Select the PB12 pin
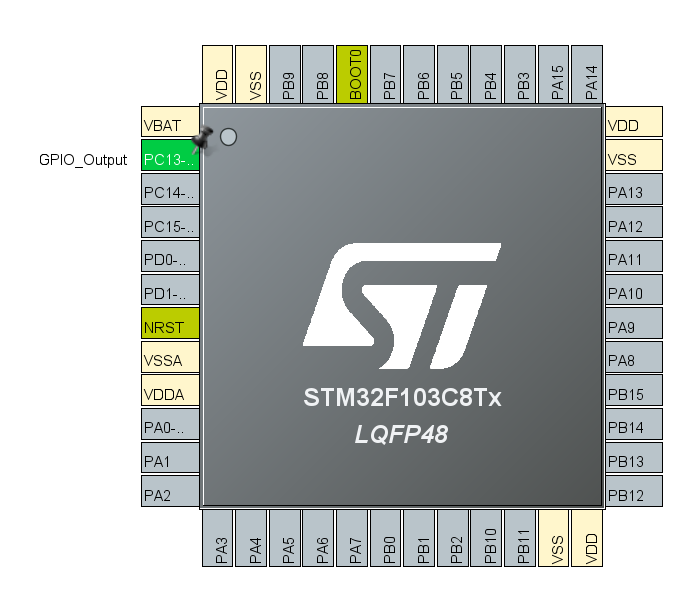 point(634,491)
